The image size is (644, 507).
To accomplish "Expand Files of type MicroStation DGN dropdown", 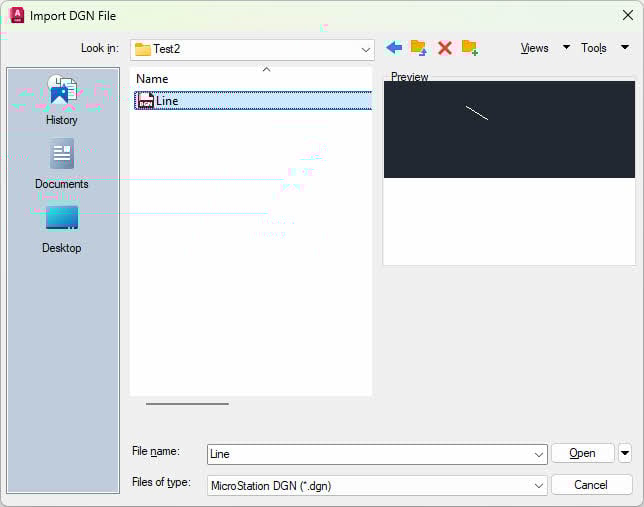I will click(538, 486).
